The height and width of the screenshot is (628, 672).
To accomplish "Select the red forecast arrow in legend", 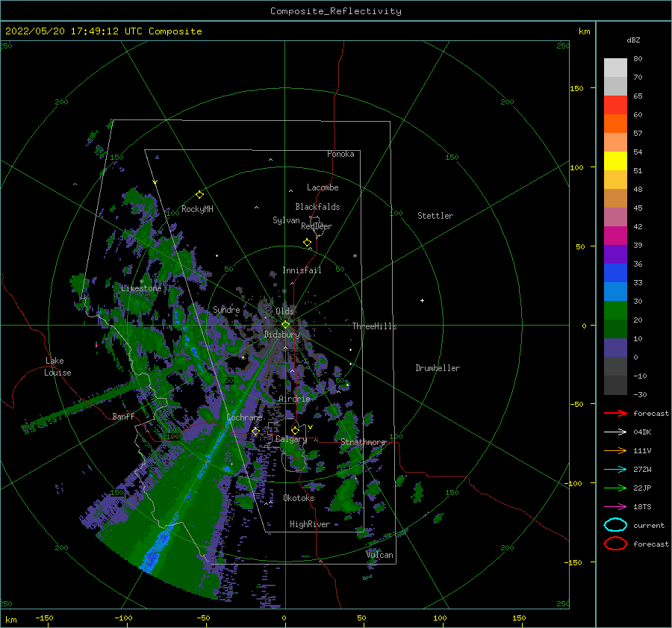I will point(615,413).
